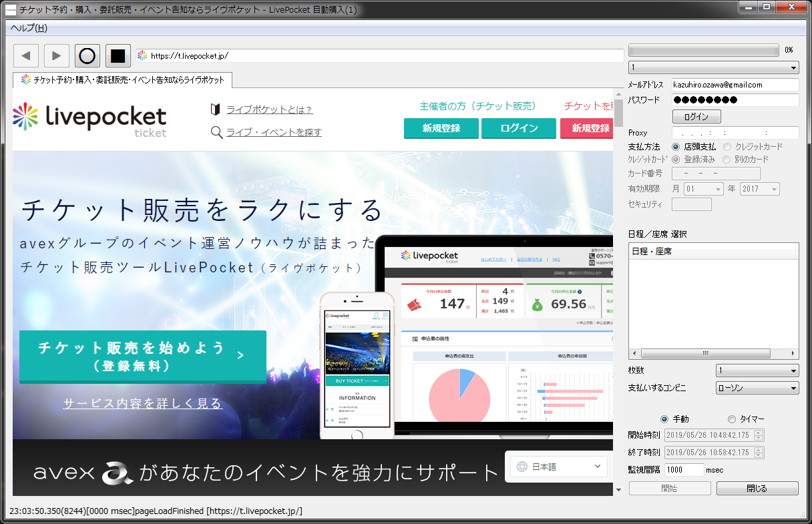Click the セキュリティ code field
The height and width of the screenshot is (524, 812).
click(x=692, y=204)
